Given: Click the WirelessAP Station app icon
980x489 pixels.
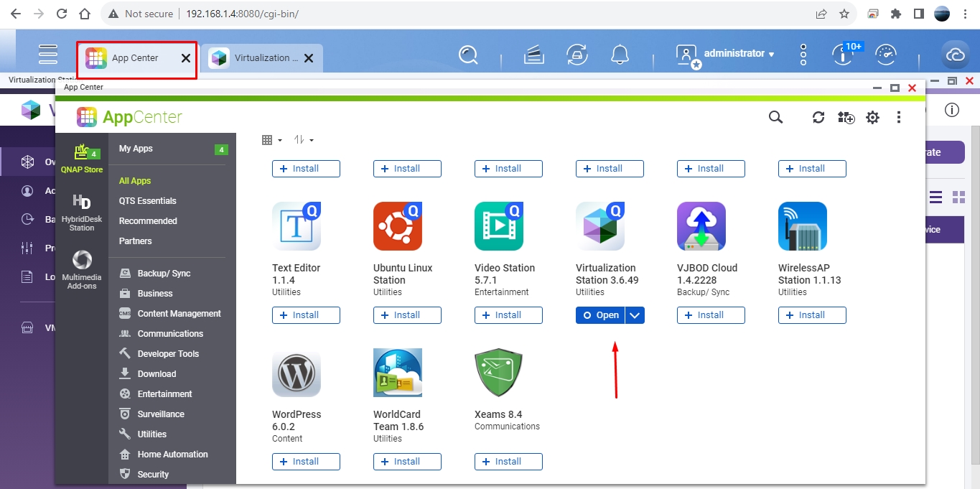Looking at the screenshot, I should 803,225.
